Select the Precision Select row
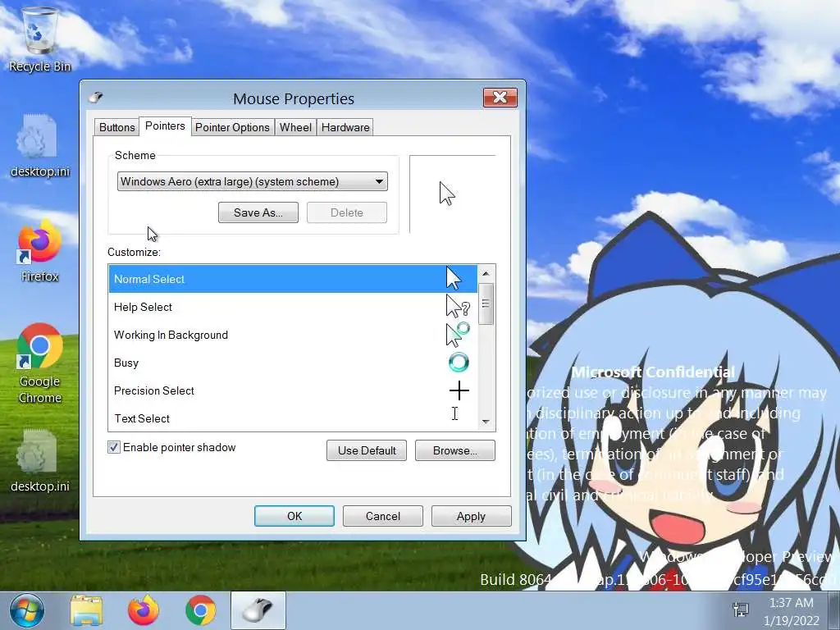Image resolution: width=840 pixels, height=630 pixels. [x=293, y=390]
